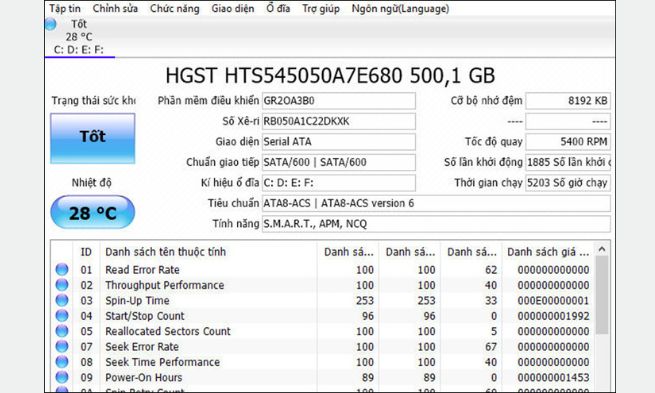Image resolution: width=655 pixels, height=393 pixels.
Task: Click the SATA/600 transfer mode field
Action: 339,162
